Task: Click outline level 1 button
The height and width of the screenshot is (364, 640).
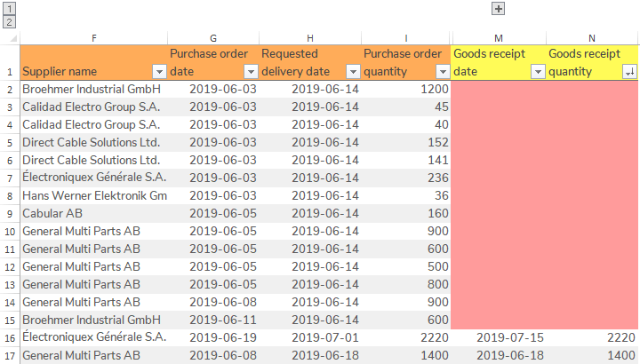Action: 9,8
